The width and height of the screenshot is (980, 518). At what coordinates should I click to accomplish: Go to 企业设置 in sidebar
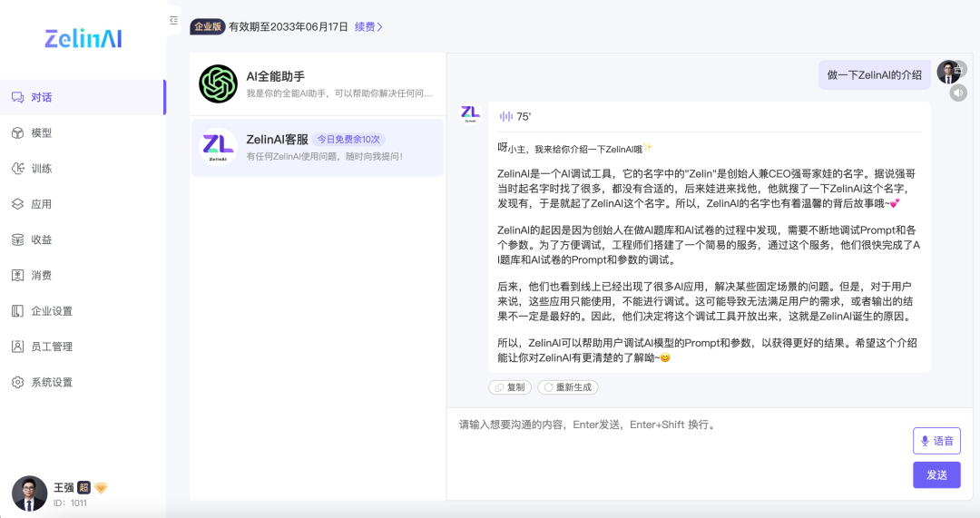[83, 311]
